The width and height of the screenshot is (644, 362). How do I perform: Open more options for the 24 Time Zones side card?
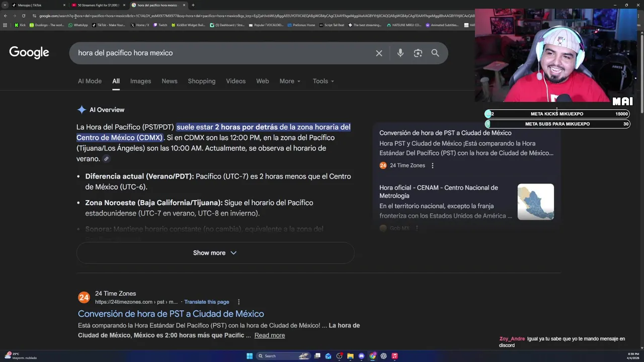tap(432, 165)
